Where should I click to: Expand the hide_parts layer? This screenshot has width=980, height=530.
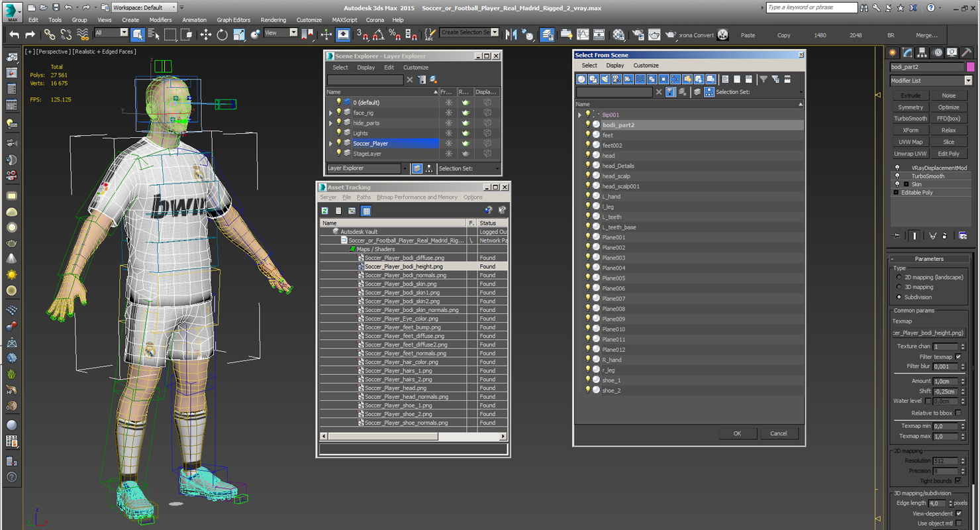pyautogui.click(x=331, y=123)
